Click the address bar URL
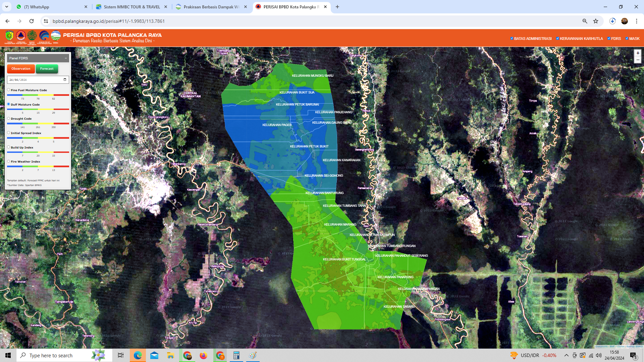644x362 pixels. [x=109, y=21]
